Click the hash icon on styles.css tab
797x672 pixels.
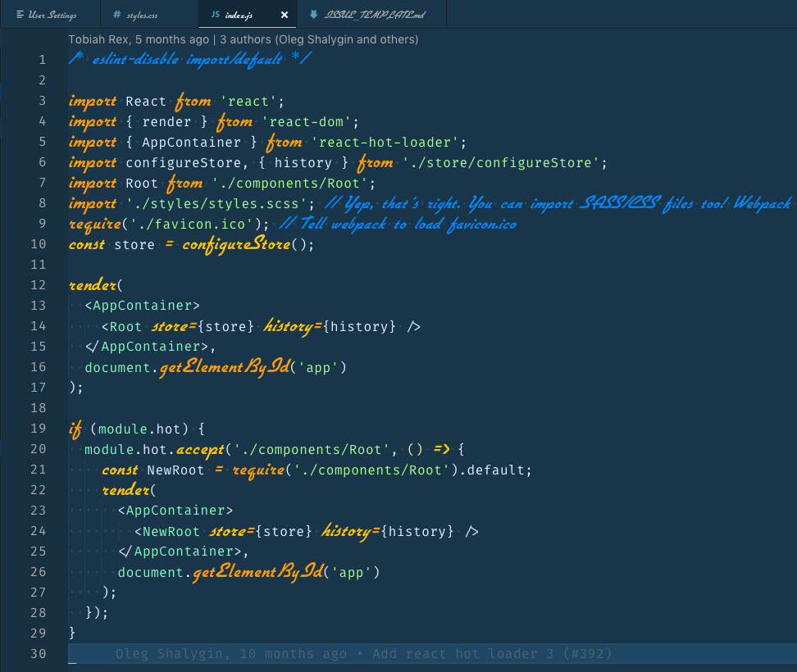click(x=116, y=15)
